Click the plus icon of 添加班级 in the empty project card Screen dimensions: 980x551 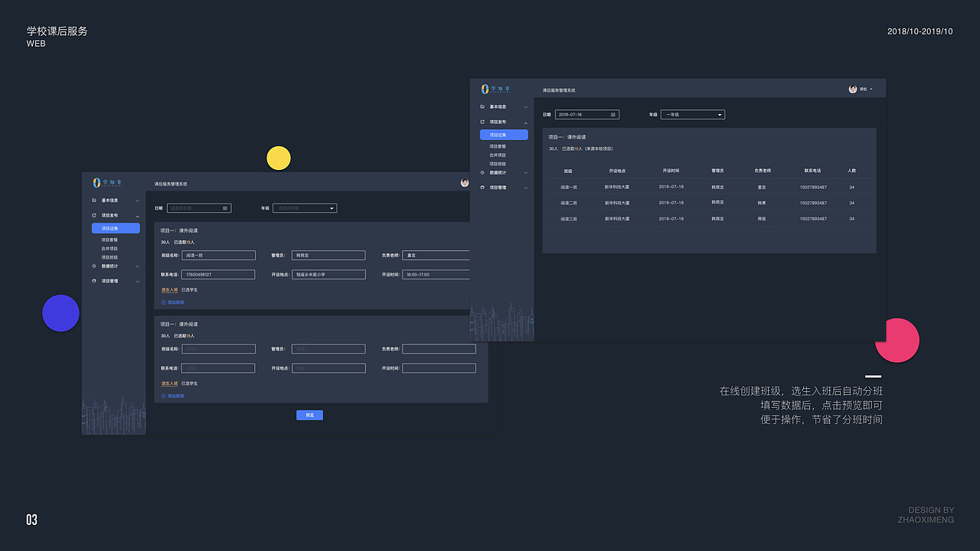pyautogui.click(x=163, y=396)
